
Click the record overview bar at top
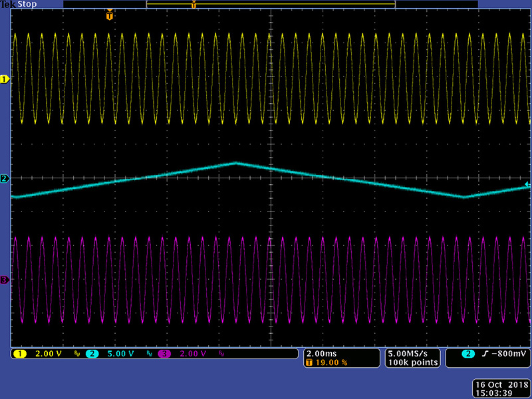coord(271,5)
